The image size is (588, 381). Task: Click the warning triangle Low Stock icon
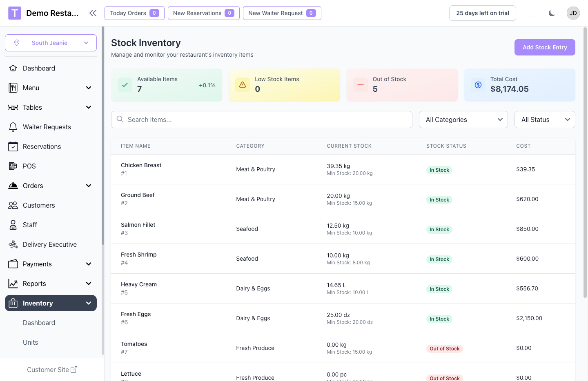point(243,85)
